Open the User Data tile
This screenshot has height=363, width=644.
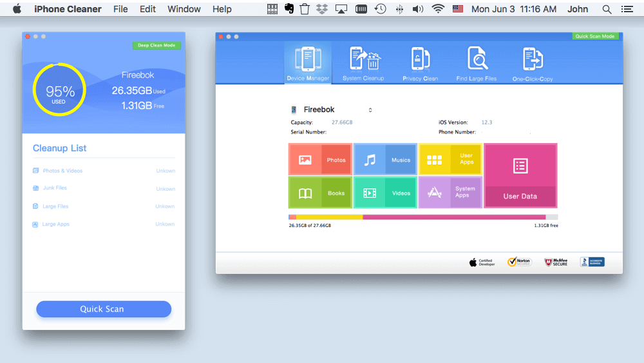pos(520,175)
